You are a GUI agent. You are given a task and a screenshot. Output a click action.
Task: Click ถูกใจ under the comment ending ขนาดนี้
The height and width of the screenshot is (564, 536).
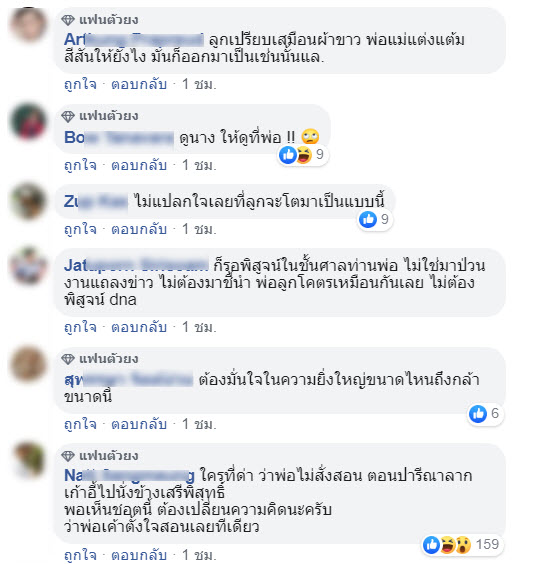80,424
